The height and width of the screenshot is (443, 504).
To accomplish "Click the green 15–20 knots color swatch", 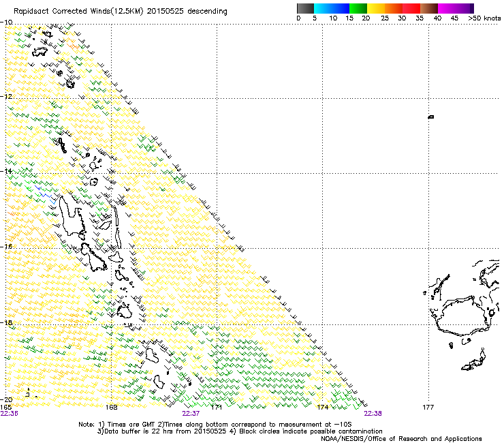I will [358, 8].
